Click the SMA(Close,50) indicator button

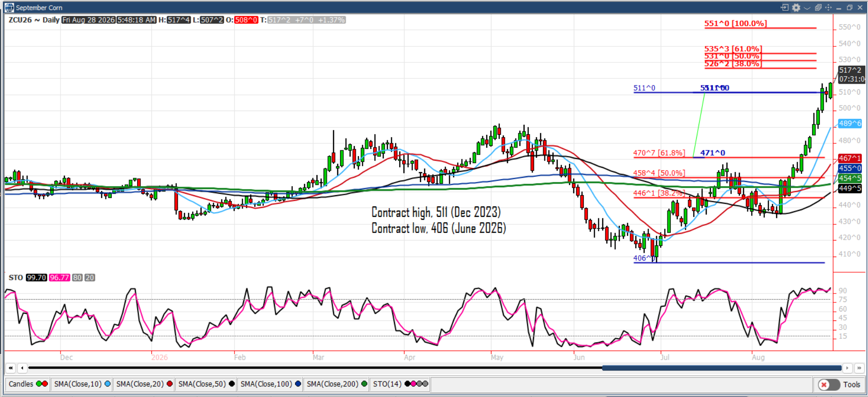[x=206, y=384]
